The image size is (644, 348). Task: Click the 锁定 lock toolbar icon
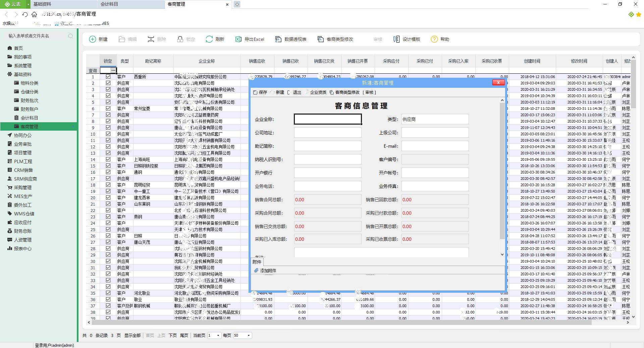[180, 39]
